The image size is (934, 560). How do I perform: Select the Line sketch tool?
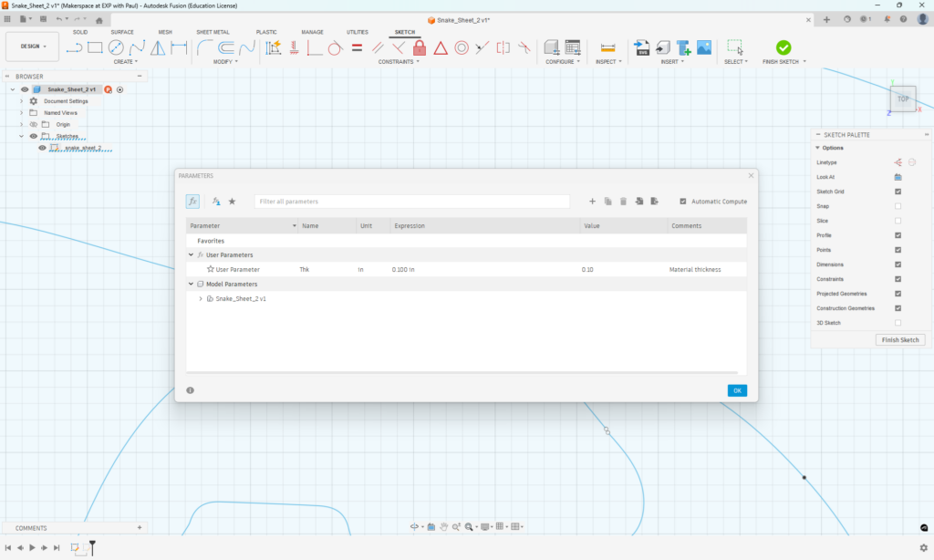73,48
